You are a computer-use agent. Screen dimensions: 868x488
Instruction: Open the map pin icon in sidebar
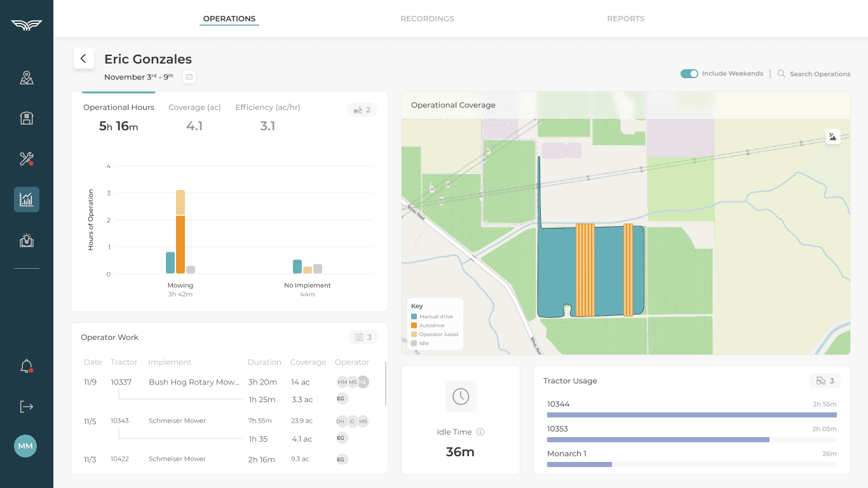pyautogui.click(x=26, y=78)
